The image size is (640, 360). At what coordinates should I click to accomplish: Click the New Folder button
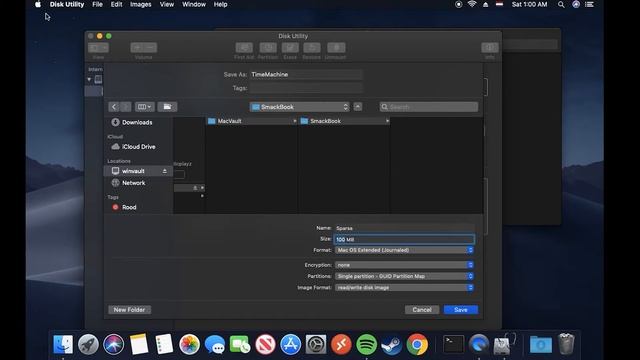129,310
